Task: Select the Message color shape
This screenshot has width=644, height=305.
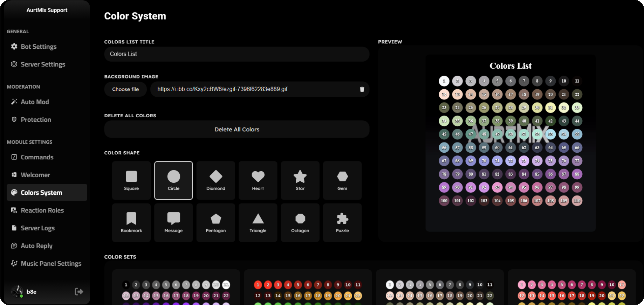Action: (x=173, y=223)
